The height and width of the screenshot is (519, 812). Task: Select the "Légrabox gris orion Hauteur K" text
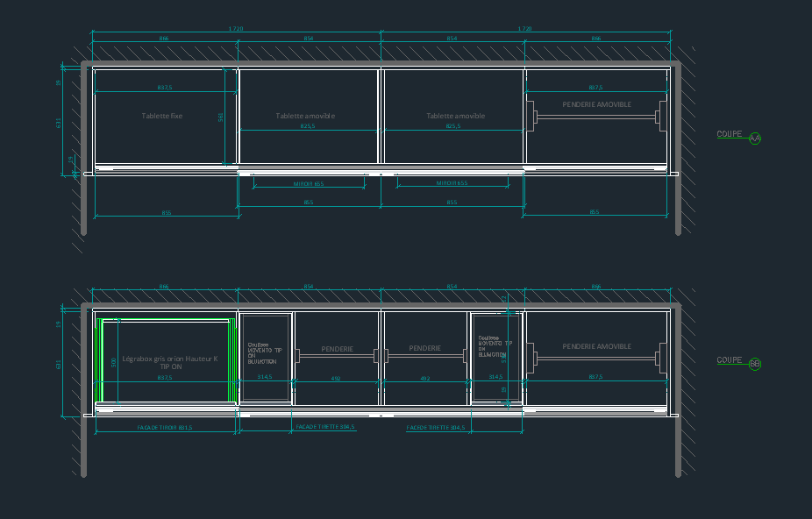click(x=165, y=359)
